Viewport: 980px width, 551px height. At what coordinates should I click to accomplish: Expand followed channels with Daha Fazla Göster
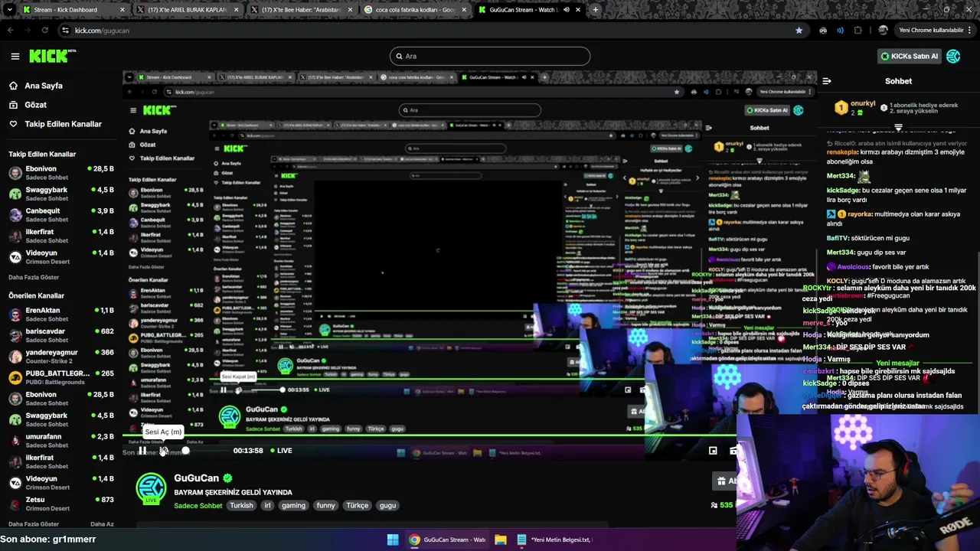[x=34, y=277]
